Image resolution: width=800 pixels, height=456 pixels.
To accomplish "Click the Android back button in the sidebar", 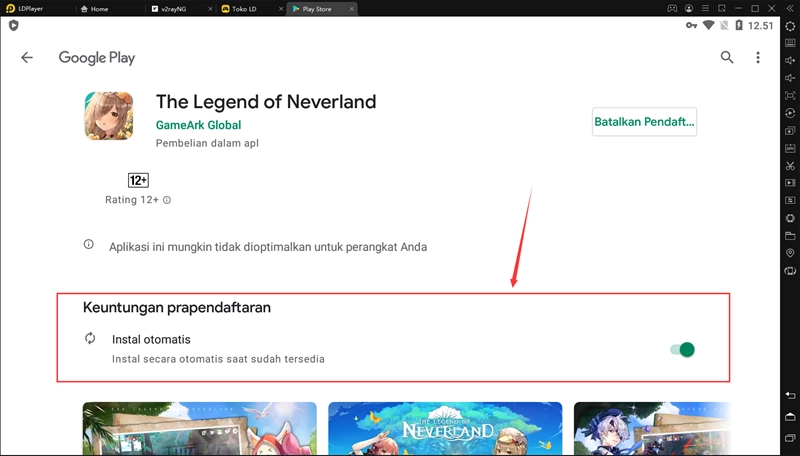I will 790,395.
